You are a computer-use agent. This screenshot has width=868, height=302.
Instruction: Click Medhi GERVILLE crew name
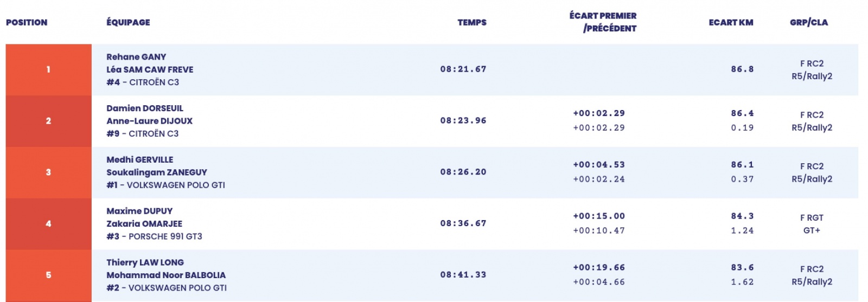point(140,160)
